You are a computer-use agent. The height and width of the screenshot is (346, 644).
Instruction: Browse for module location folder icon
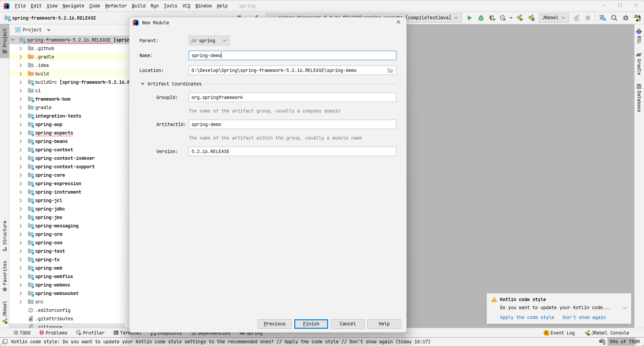(390, 70)
